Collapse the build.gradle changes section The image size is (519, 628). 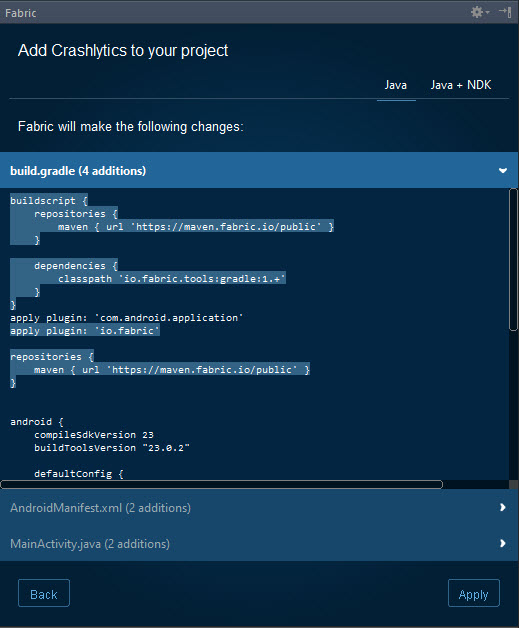click(x=503, y=171)
